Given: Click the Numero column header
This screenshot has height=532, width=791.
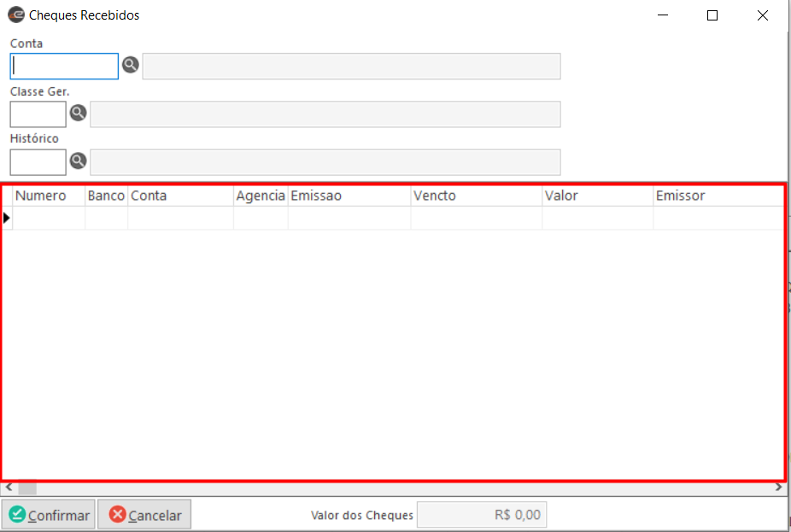Looking at the screenshot, I should point(49,196).
